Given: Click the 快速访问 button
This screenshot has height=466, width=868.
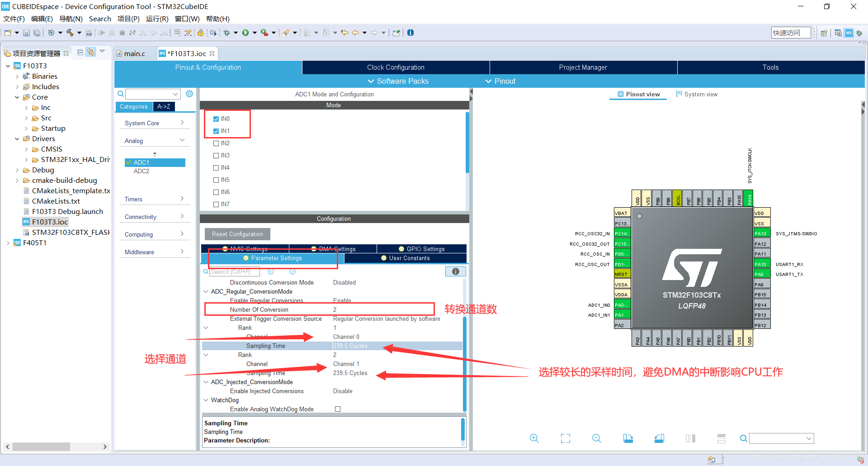Looking at the screenshot, I should [x=790, y=32].
